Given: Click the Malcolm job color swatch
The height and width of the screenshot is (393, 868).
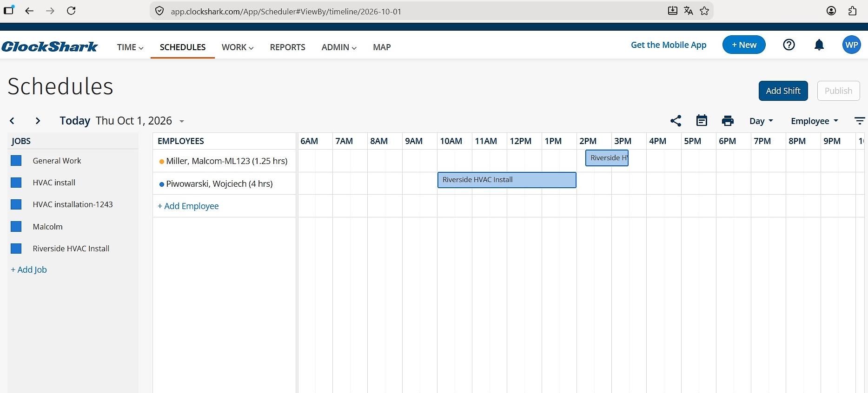Looking at the screenshot, I should 16,227.
